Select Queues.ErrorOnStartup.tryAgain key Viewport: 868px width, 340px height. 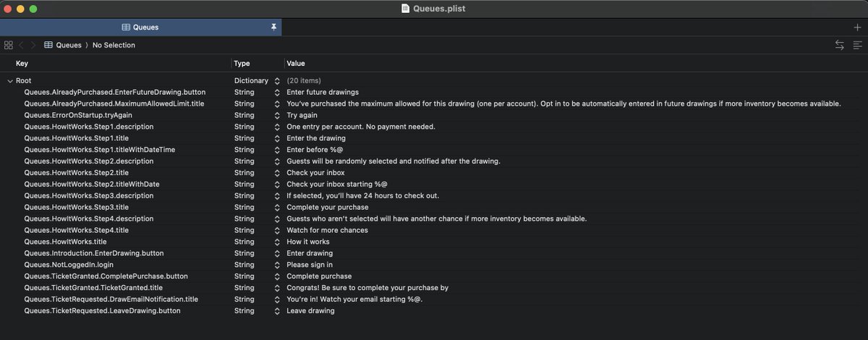(x=78, y=115)
